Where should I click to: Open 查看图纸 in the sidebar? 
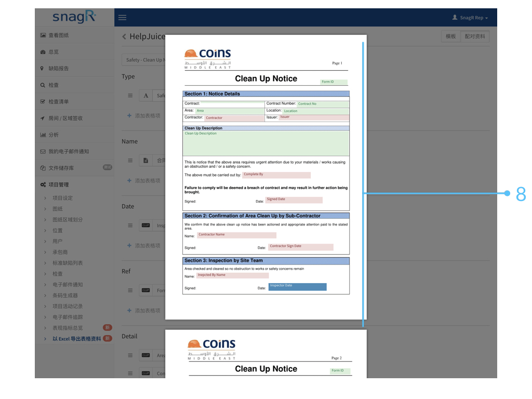[x=74, y=35]
